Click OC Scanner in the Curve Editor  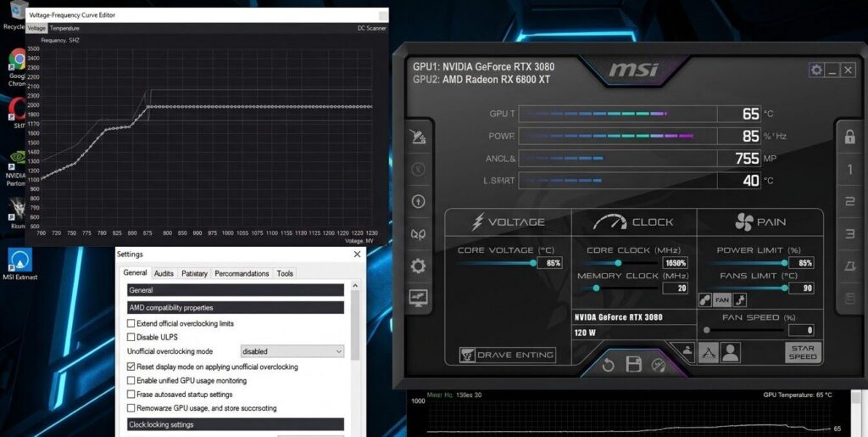click(x=372, y=28)
